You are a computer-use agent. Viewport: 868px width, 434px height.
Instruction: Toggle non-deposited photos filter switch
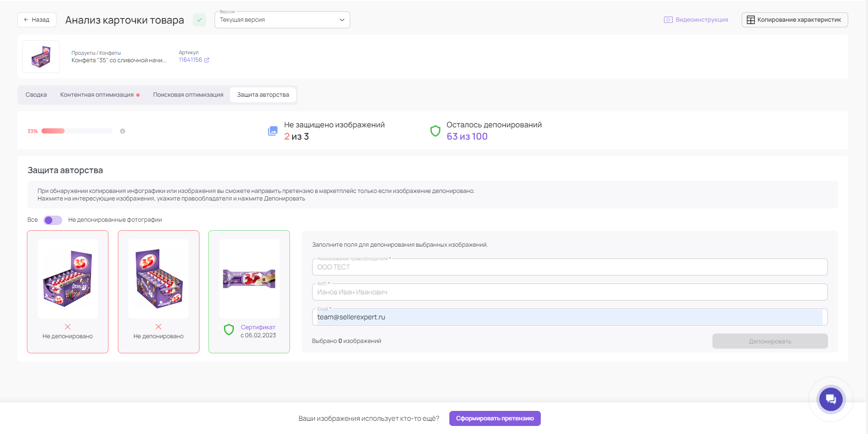click(53, 220)
